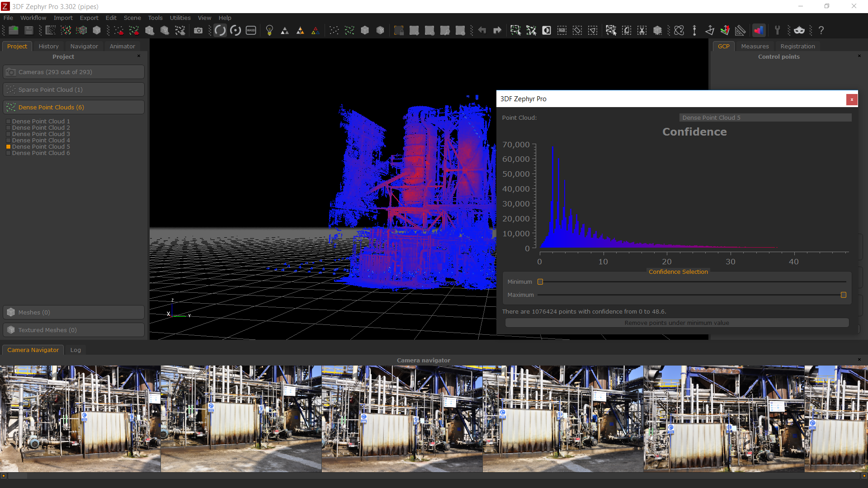Click the Open project folder icon
The height and width of the screenshot is (488, 868).
[14, 30]
